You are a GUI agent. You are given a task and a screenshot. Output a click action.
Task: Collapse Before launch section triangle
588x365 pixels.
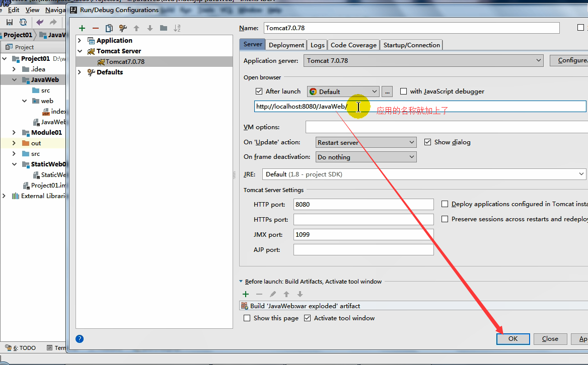click(x=241, y=282)
